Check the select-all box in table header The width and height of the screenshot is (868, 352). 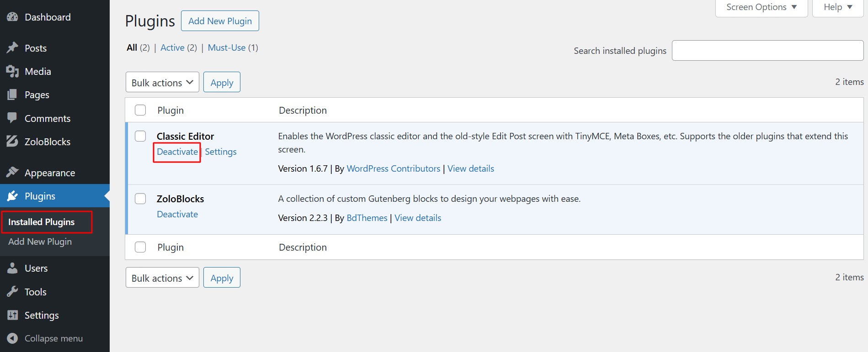click(x=140, y=110)
